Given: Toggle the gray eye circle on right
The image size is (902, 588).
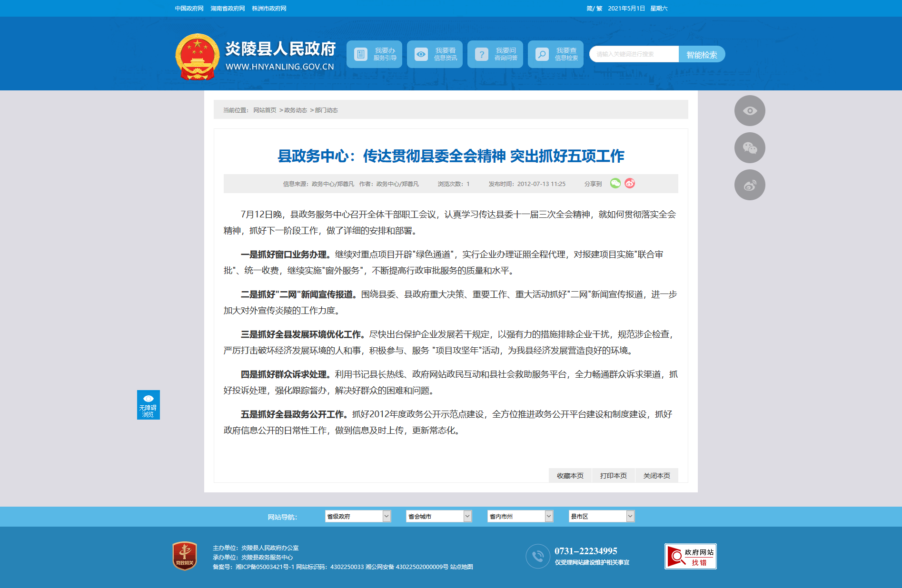Looking at the screenshot, I should click(750, 111).
